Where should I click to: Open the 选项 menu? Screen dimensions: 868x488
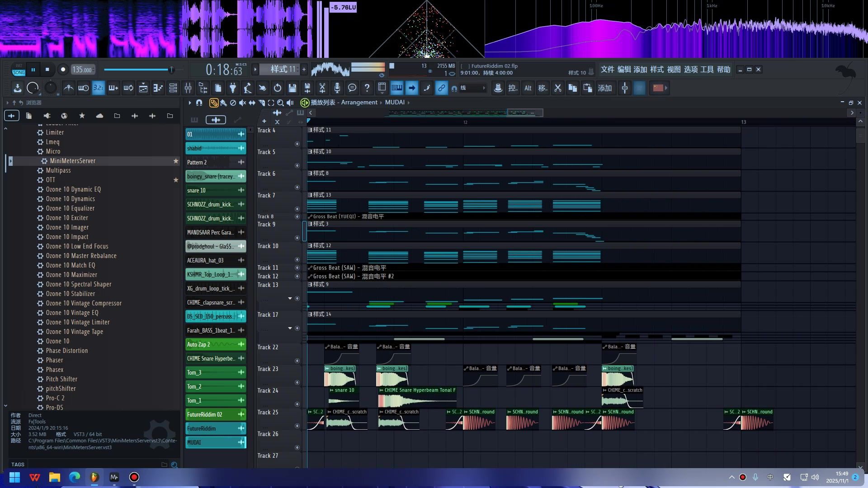[690, 70]
